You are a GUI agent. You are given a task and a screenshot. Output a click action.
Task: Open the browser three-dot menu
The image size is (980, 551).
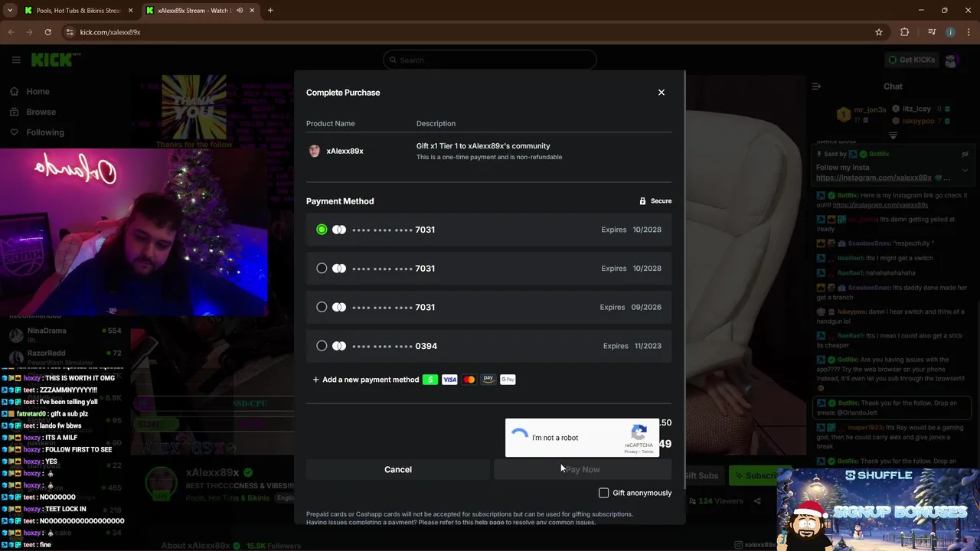(968, 32)
